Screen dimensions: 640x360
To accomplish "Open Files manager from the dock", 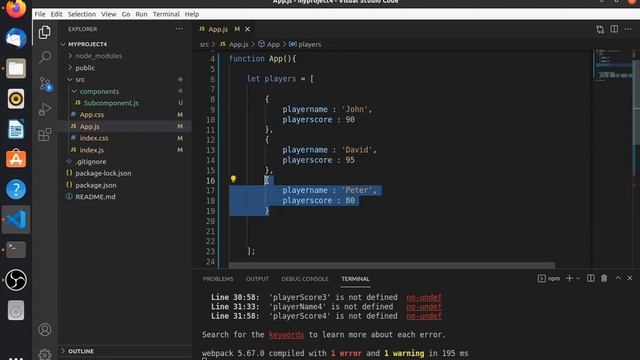I will click(x=16, y=69).
